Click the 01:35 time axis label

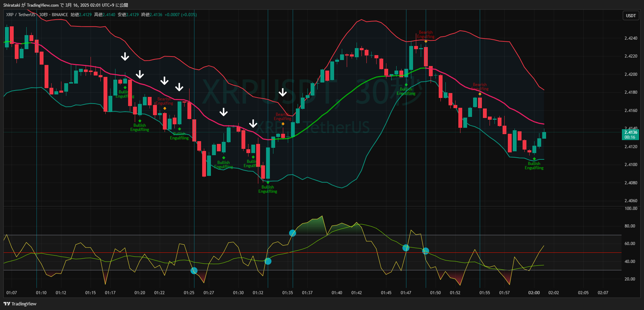287,293
